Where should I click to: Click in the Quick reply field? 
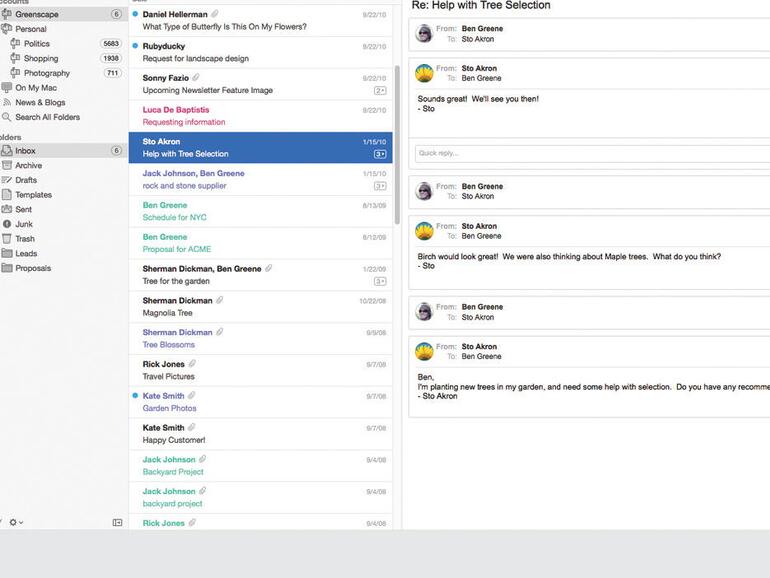[592, 153]
